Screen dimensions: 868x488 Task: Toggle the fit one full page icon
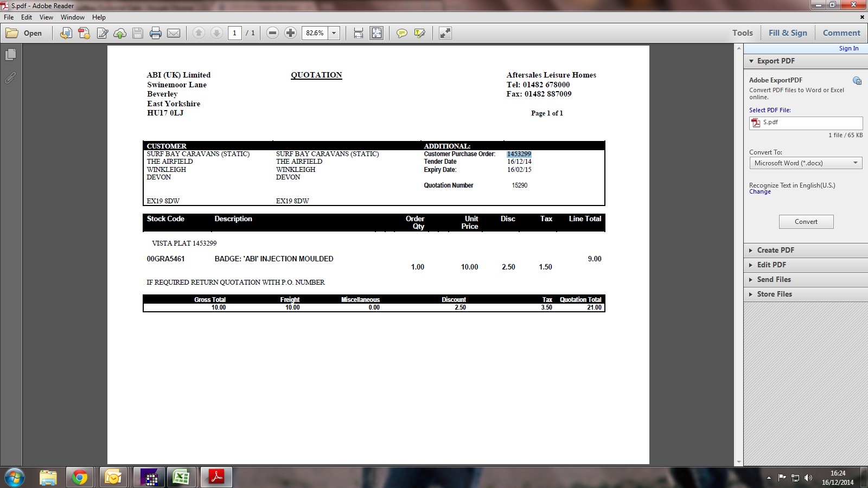pos(376,33)
